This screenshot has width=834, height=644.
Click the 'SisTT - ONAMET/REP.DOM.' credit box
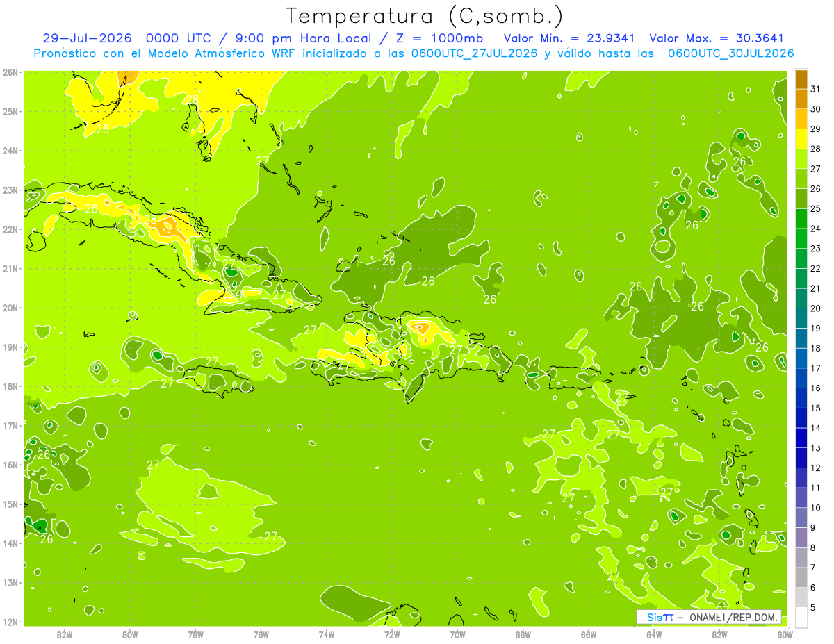coord(709,616)
